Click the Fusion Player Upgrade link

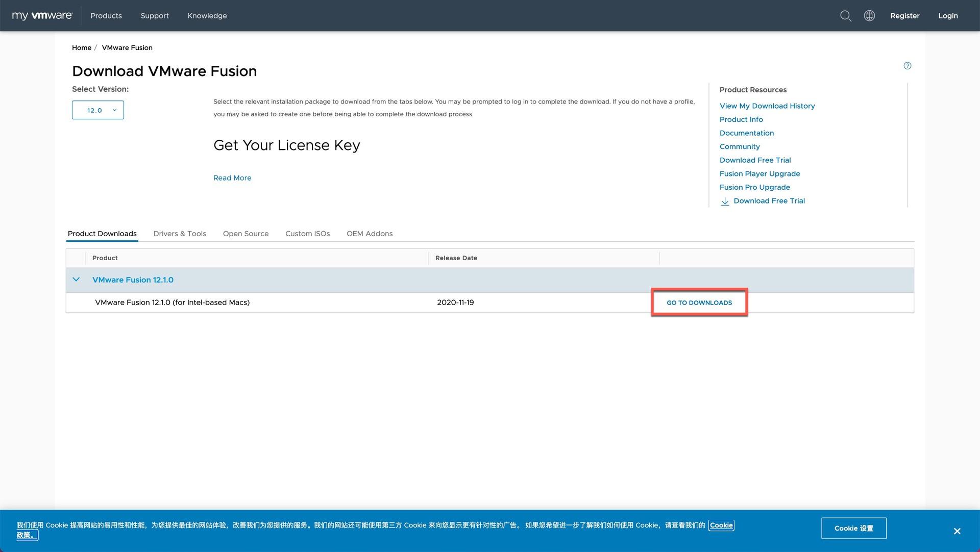point(759,174)
